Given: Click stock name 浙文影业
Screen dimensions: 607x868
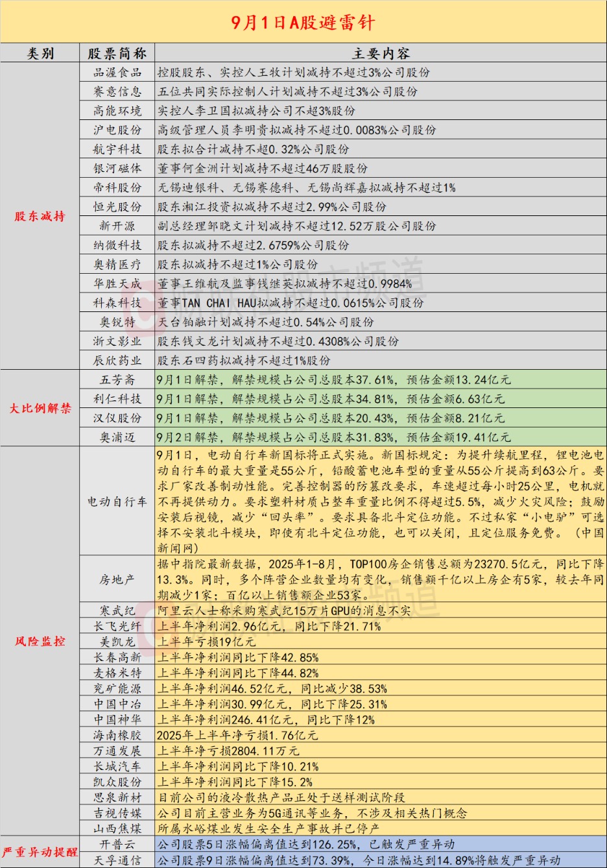Looking at the screenshot, I should pyautogui.click(x=117, y=341).
